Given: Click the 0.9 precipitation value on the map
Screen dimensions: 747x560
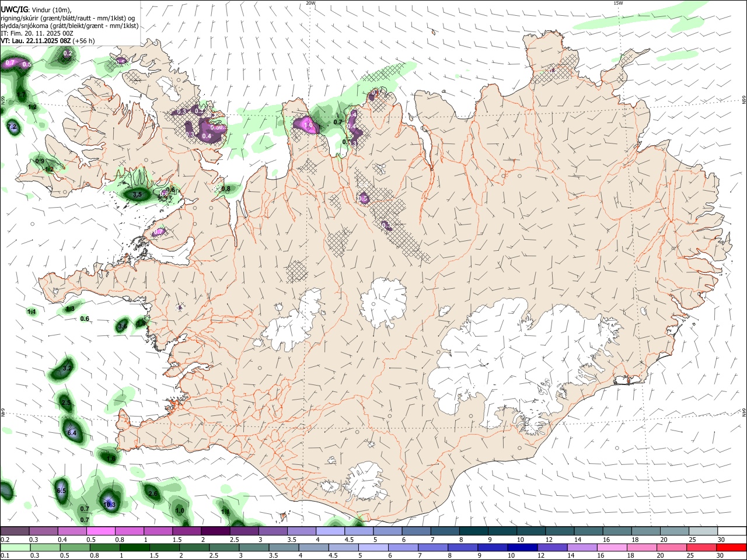Looking at the screenshot, I should [40, 161].
